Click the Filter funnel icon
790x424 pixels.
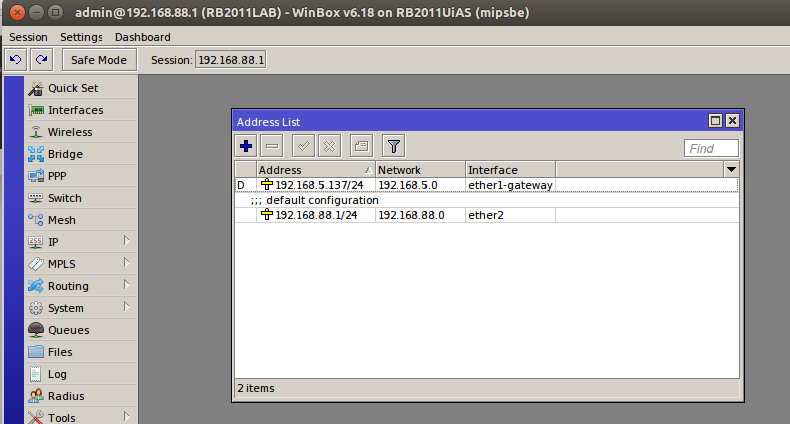click(x=394, y=146)
